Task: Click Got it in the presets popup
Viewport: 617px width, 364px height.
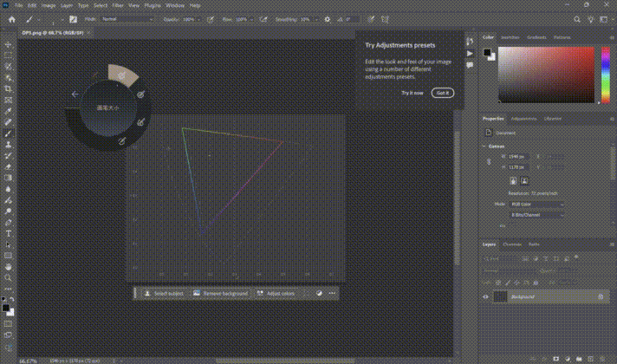Action: coord(443,93)
